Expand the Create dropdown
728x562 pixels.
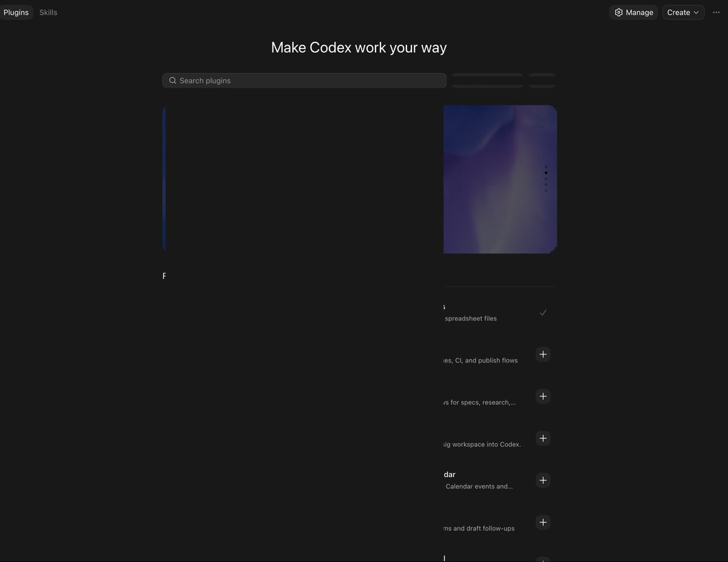(x=683, y=12)
